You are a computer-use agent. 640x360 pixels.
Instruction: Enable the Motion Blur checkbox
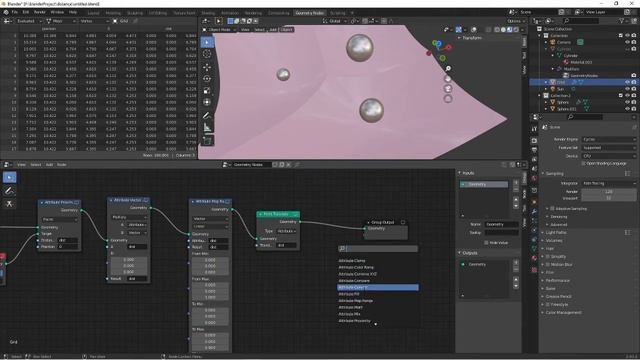click(x=548, y=264)
